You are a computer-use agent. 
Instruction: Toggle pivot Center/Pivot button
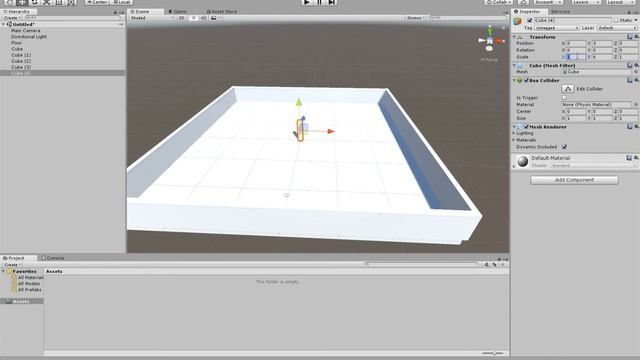(x=97, y=2)
